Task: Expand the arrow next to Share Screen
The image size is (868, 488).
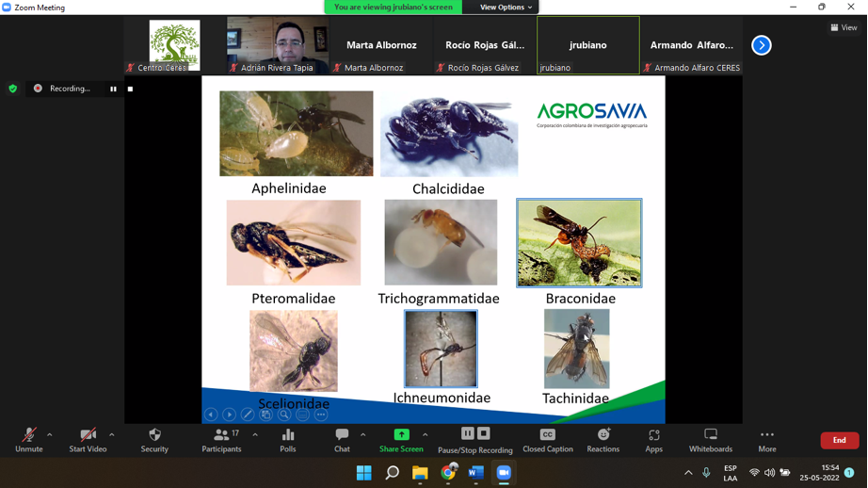Action: click(426, 435)
